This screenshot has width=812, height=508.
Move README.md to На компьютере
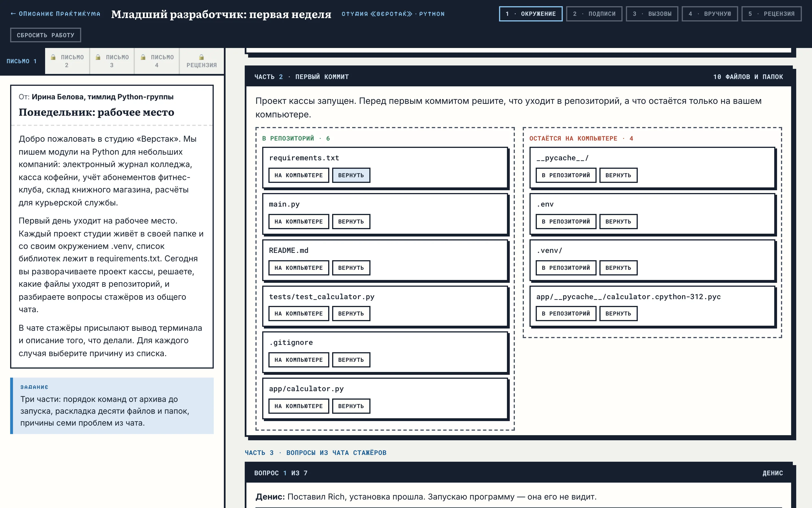[x=299, y=268]
